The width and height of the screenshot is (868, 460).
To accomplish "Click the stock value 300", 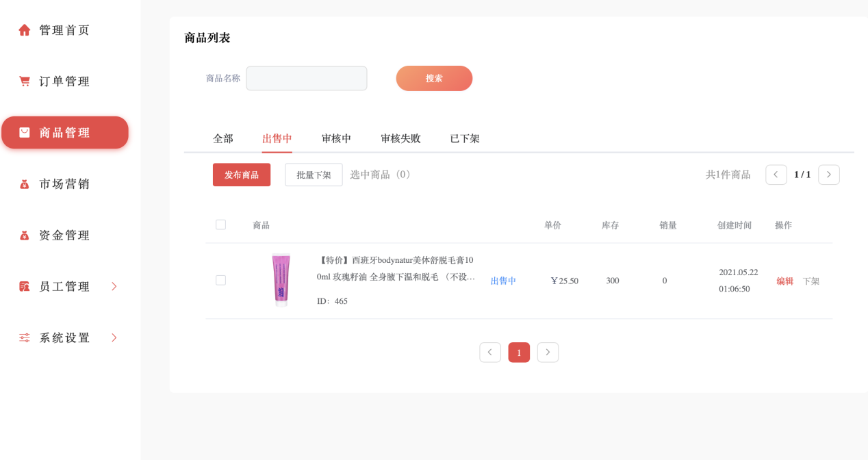I will [x=613, y=281].
